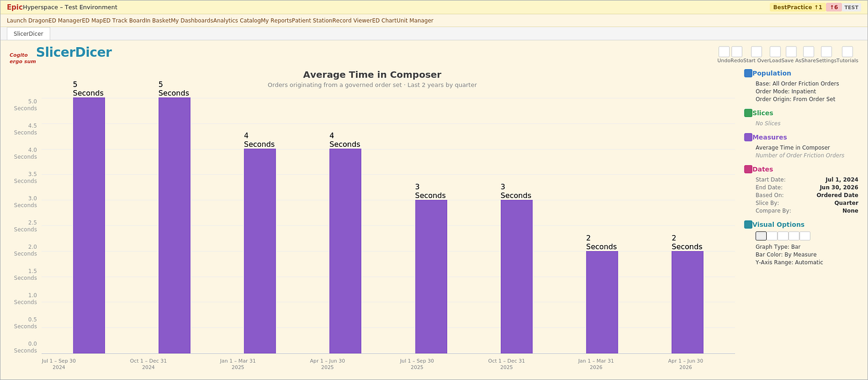Open the Load toolbar icon

775,52
